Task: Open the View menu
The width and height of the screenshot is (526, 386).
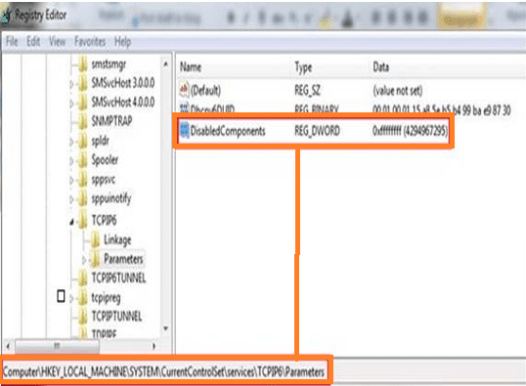Action: (57, 42)
